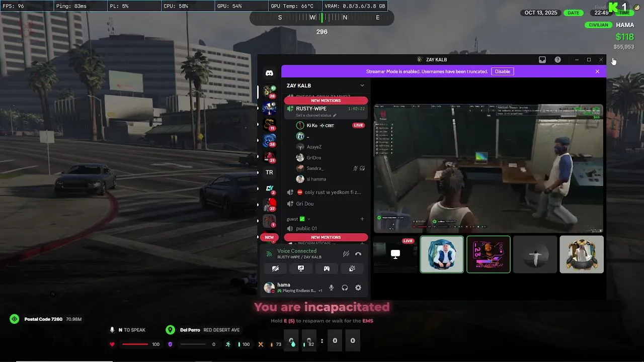The width and height of the screenshot is (644, 362).
Task: Click Disable button on Streamer Mode banner
Action: pyautogui.click(x=502, y=71)
